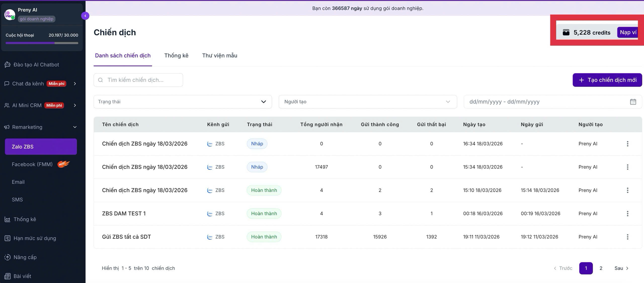Click the Cuộc hội thoại usage progress bar
The width and height of the screenshot is (644, 283).
pyautogui.click(x=42, y=43)
